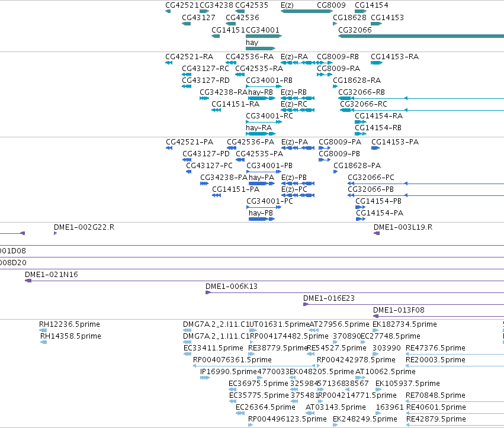Click EST RP004242978.5prime
504x428 pixels.
(356, 360)
